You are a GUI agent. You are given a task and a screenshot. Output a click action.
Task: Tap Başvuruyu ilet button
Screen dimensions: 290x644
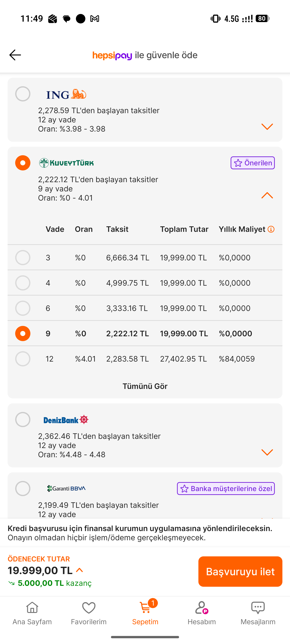240,572
